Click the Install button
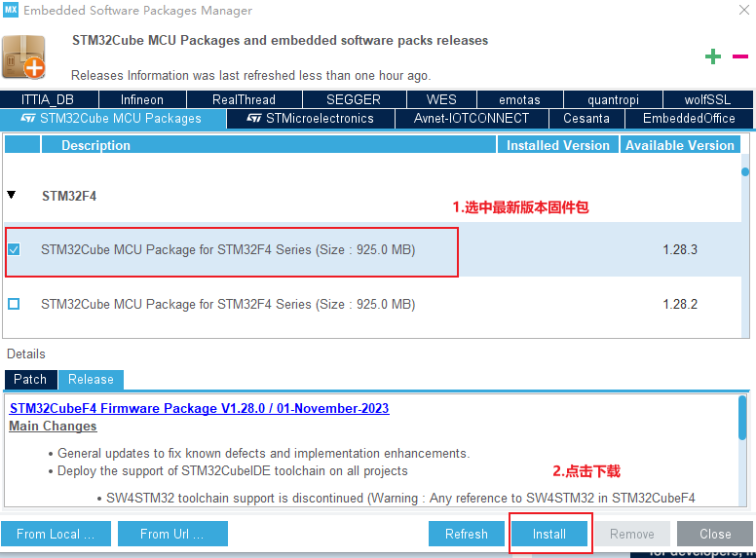Viewport: 756px width, 558px height. pos(549,534)
